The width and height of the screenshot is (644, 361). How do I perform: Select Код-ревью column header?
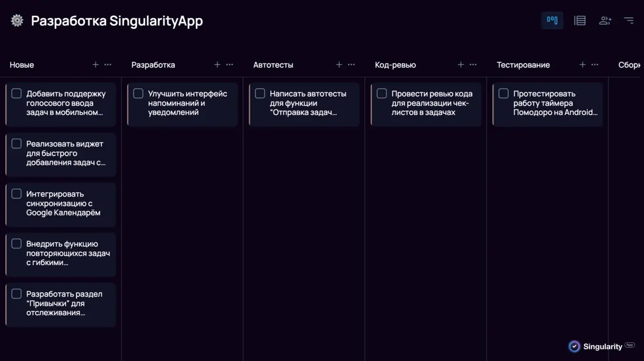tap(395, 65)
